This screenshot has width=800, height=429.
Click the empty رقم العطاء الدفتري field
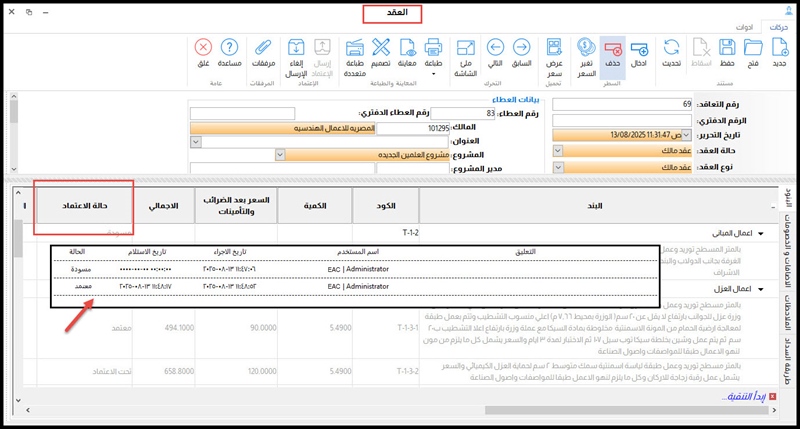(242, 113)
